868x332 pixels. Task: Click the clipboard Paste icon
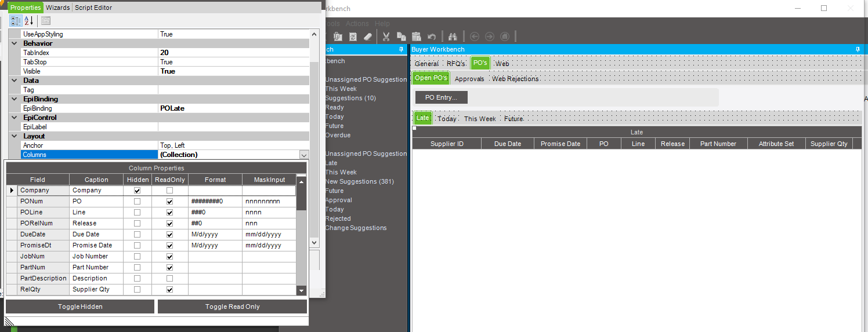416,37
